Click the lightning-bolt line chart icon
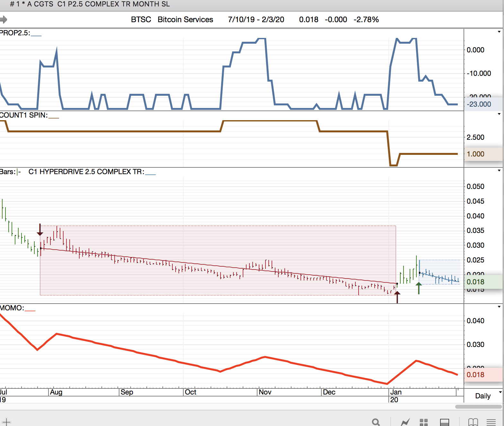Viewport: 504px width, 426px height. (405, 422)
